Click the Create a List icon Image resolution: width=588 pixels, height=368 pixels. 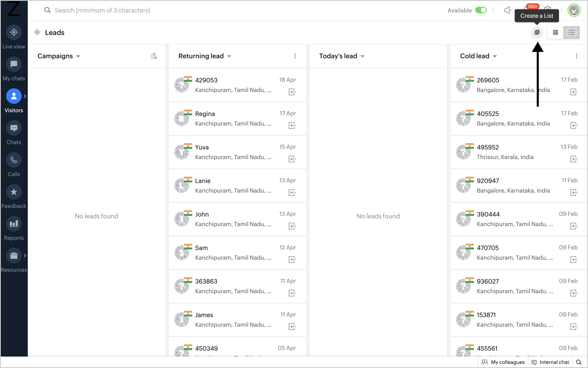click(537, 32)
